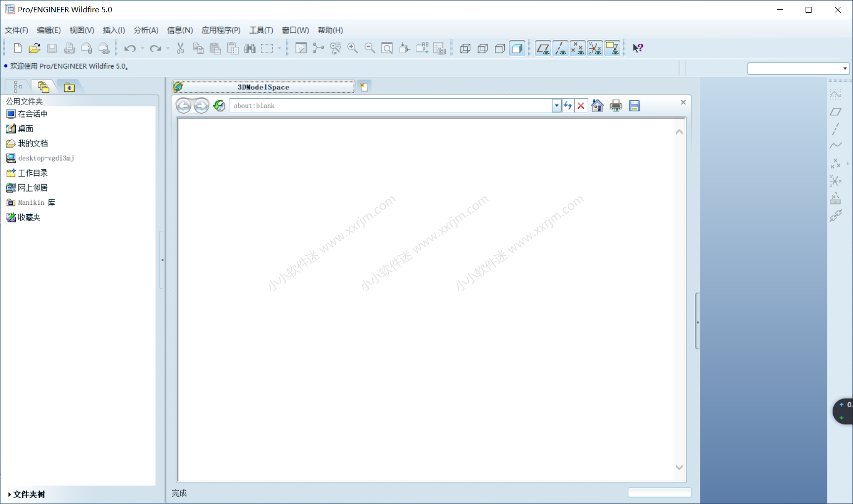Expand the Redo history dropdown arrow

point(167,48)
